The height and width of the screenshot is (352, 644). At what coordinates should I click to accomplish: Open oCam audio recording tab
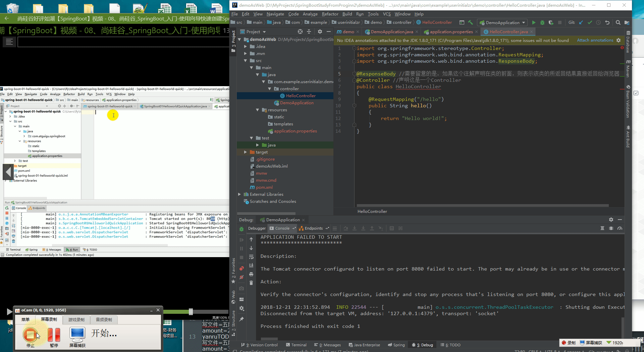tap(104, 320)
